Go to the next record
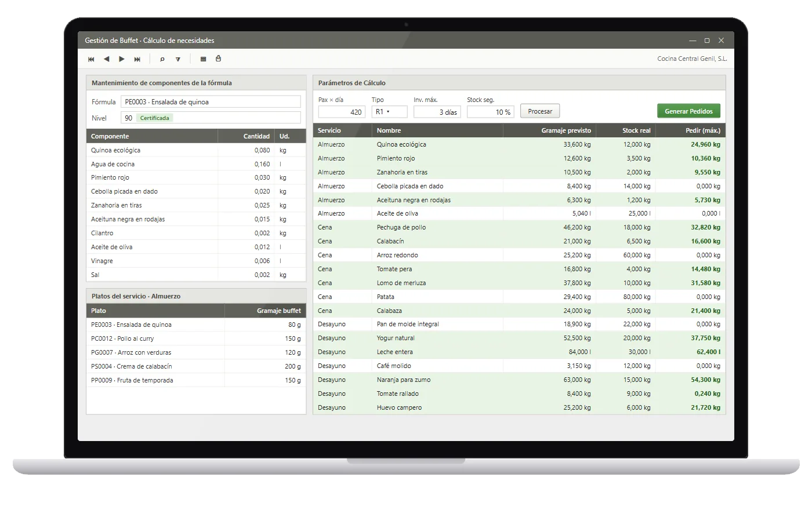Screen dimensions: 812x510 (122, 59)
